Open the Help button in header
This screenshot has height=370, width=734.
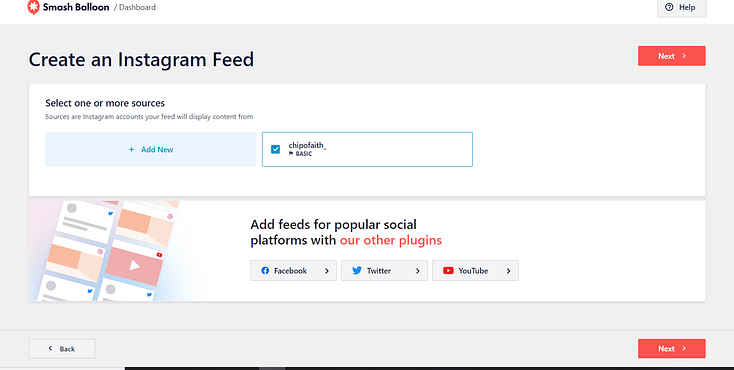point(682,7)
